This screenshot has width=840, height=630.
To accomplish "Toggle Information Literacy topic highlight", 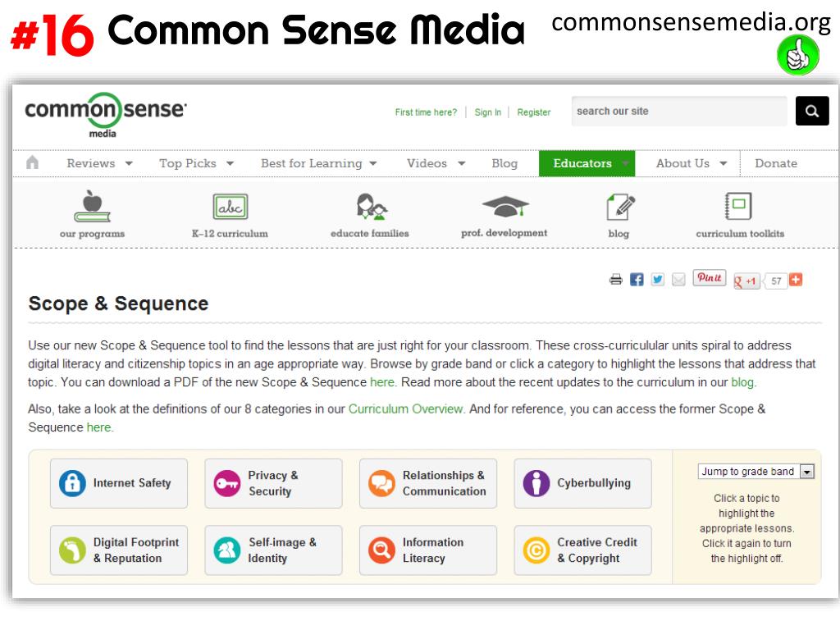I will tap(428, 550).
